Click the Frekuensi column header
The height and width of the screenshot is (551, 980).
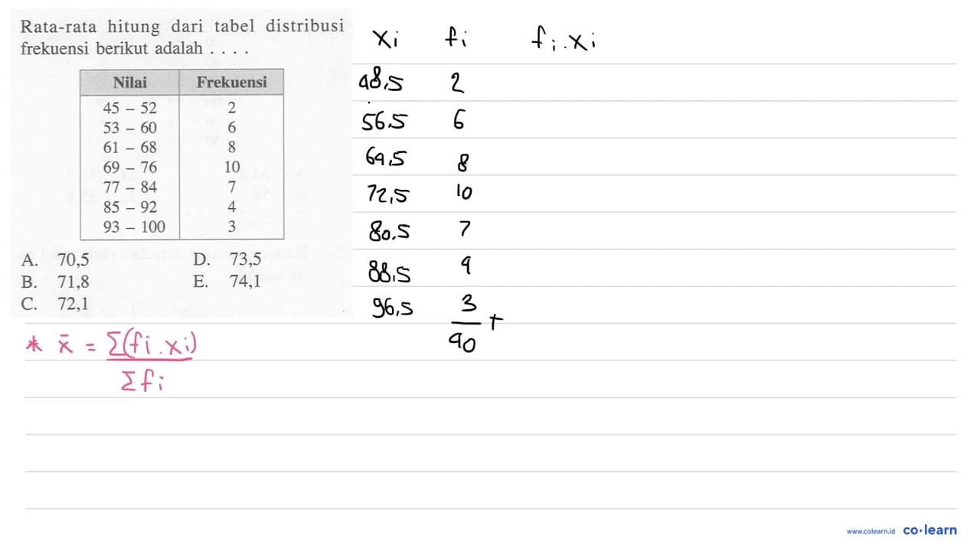pyautogui.click(x=231, y=82)
